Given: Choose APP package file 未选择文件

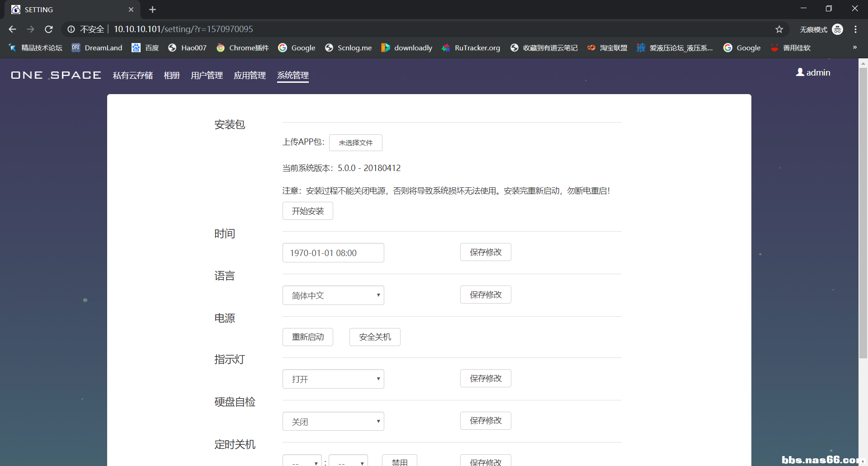Looking at the screenshot, I should [356, 143].
